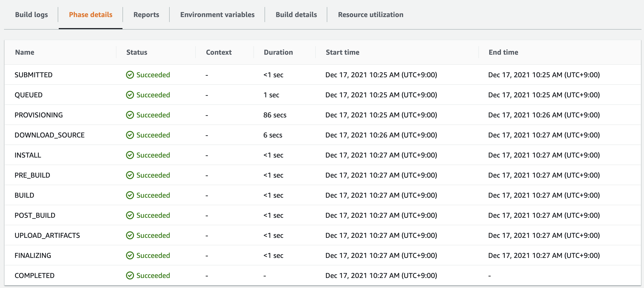Viewport: 644px width, 288px height.
Task: Click the FINALIZING phase Succeeded status text
Action: point(153,255)
